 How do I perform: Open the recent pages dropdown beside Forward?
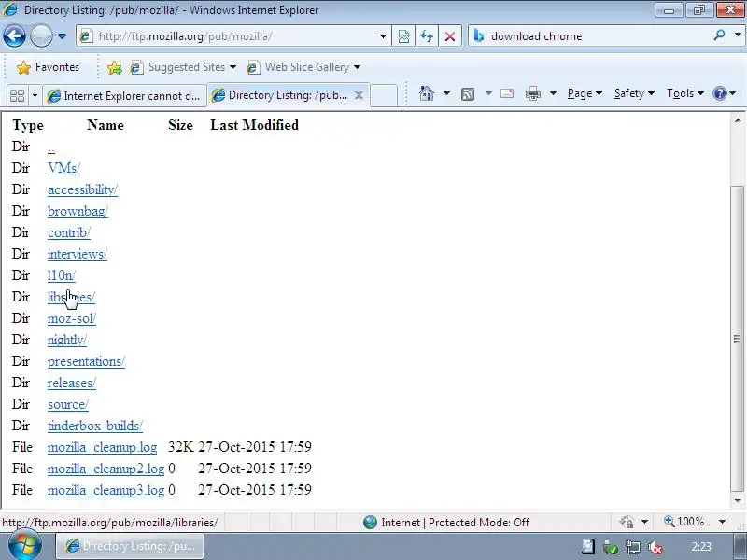(62, 36)
